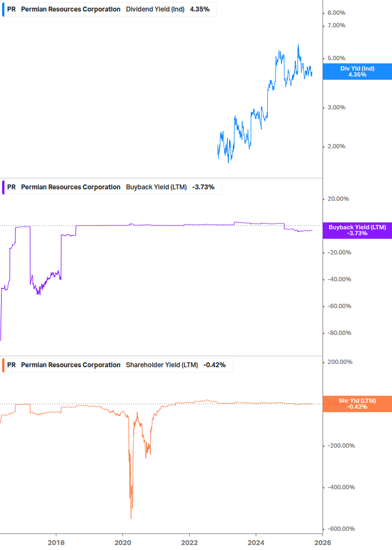Viewport: 392px width, 550px height.
Task: Click the 2022 label on the time axis
Action: (189, 543)
